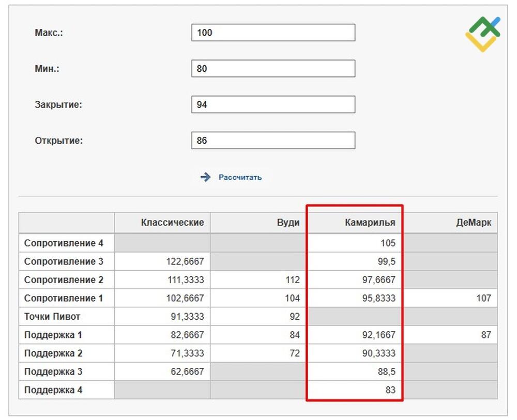
Task: Click the blue arrow next to Рассчитать
Action: pos(206,177)
